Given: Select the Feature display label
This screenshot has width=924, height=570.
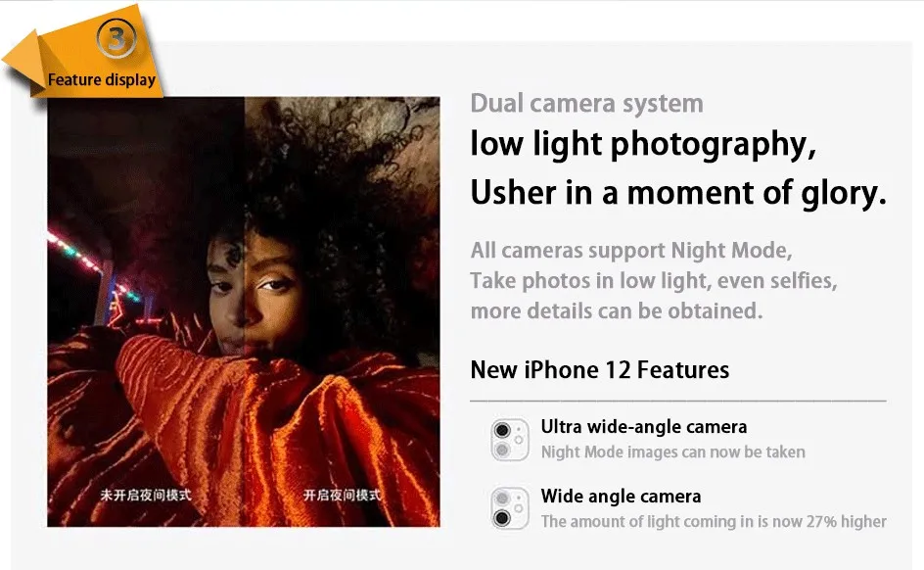Looking at the screenshot, I should 102,79.
